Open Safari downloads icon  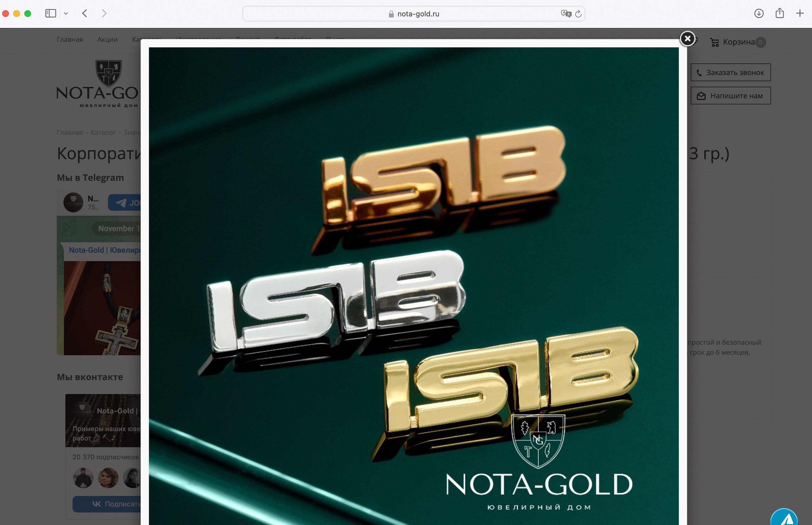click(x=758, y=13)
